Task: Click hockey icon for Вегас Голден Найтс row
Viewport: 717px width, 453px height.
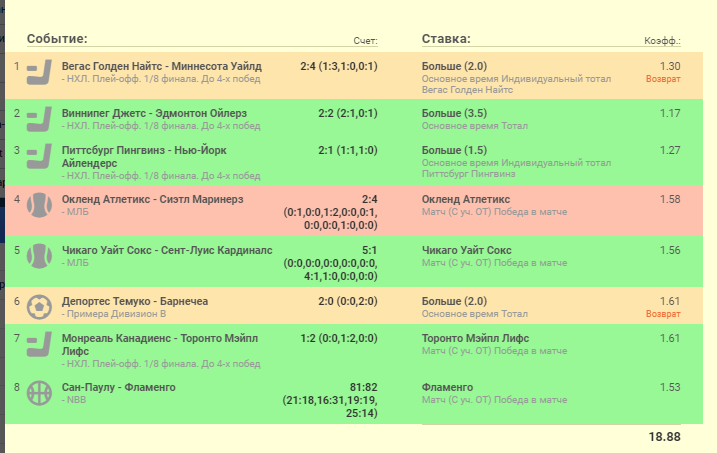Action: click(x=39, y=72)
